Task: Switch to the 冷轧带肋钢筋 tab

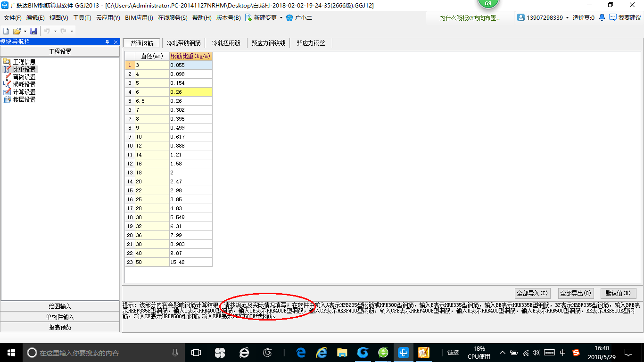Action: point(183,43)
